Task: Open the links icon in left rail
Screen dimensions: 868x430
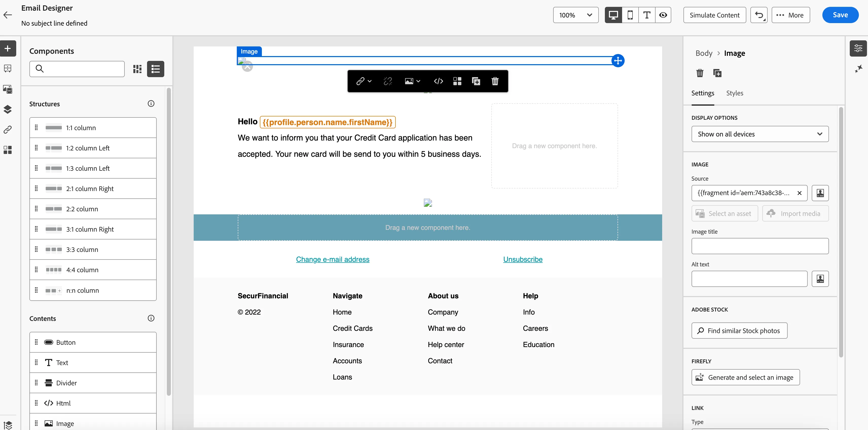Action: pos(8,129)
